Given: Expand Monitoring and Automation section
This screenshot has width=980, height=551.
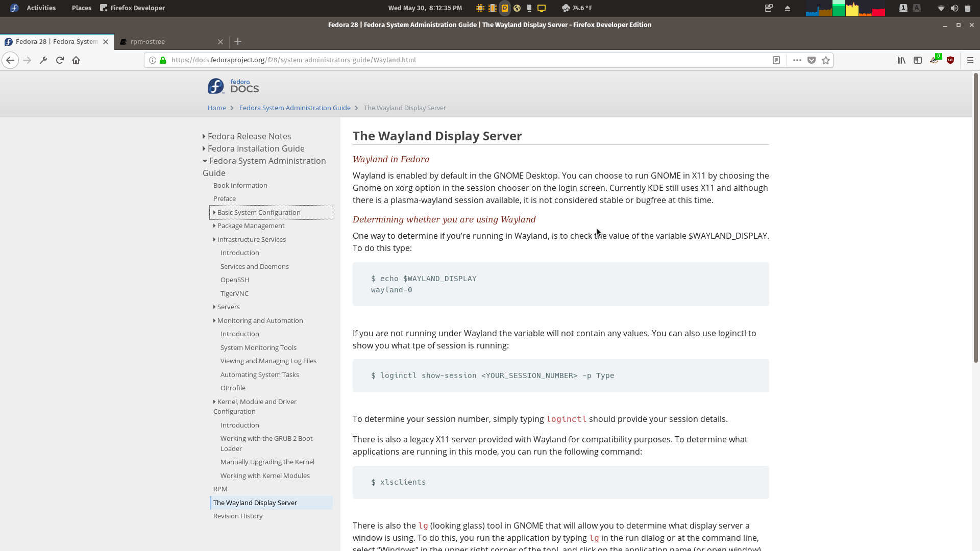Looking at the screenshot, I should point(258,320).
